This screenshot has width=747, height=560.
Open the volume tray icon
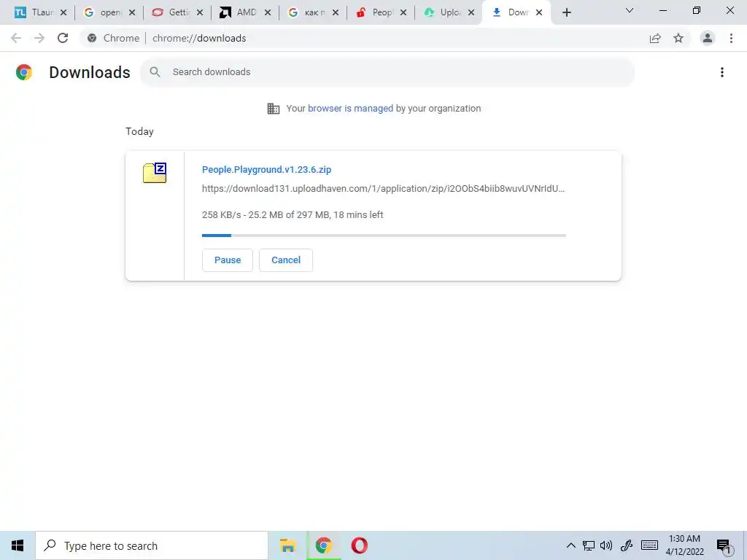(606, 545)
